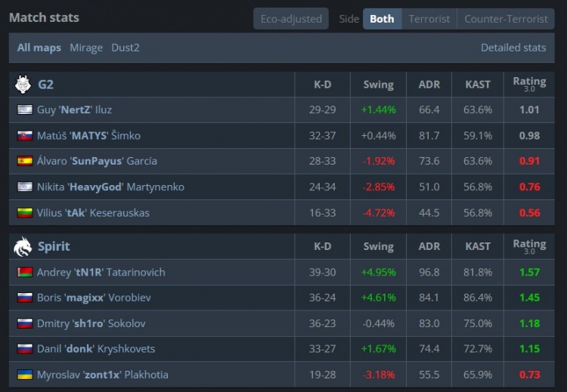
Task: Click the Ukrainian flag beside zont1x
Action: pyautogui.click(x=24, y=375)
